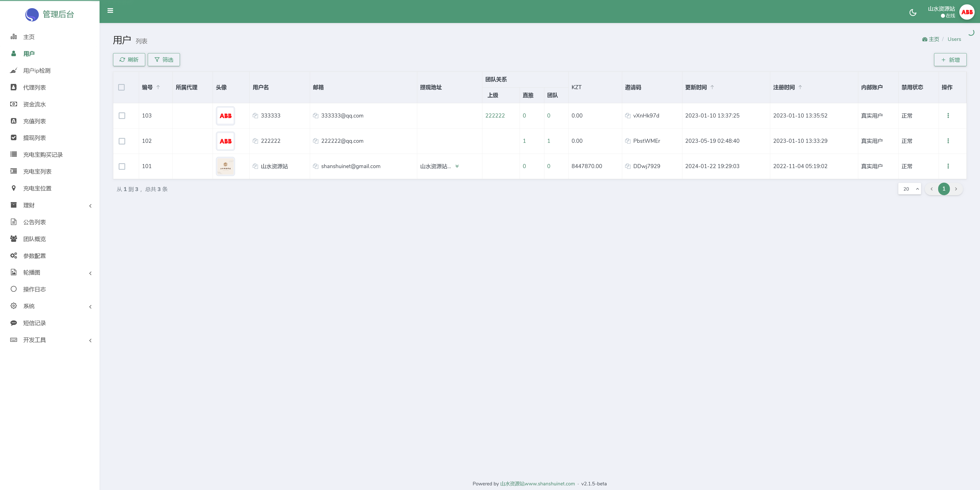The height and width of the screenshot is (490, 980).
Task: Open actions dots for user 101
Action: [948, 166]
